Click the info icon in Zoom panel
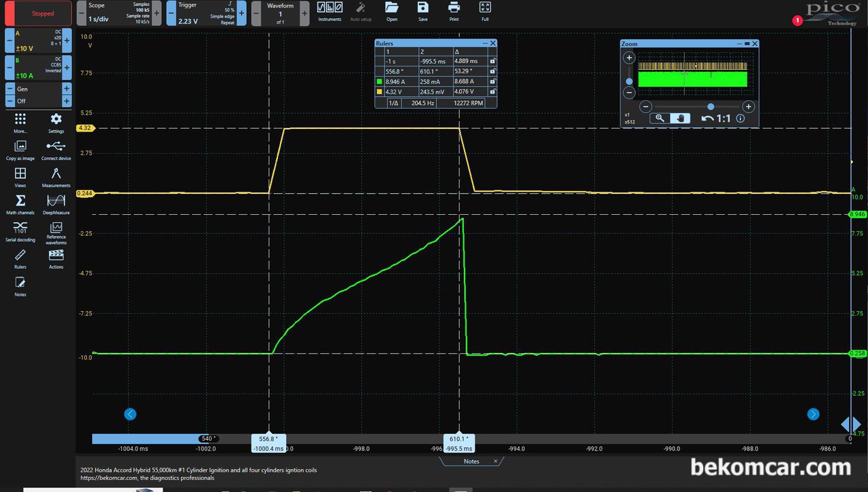Screen dimensions: 868x492 pos(741,119)
